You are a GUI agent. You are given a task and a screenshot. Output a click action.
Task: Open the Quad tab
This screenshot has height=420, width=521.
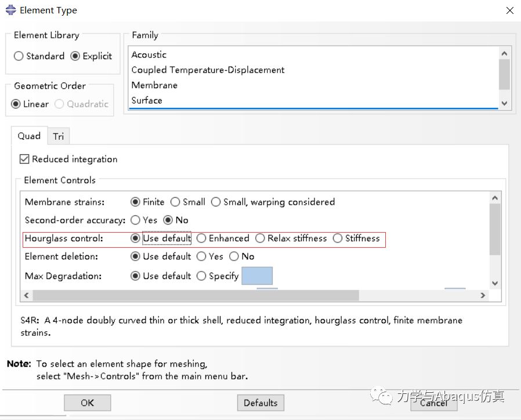(29, 136)
